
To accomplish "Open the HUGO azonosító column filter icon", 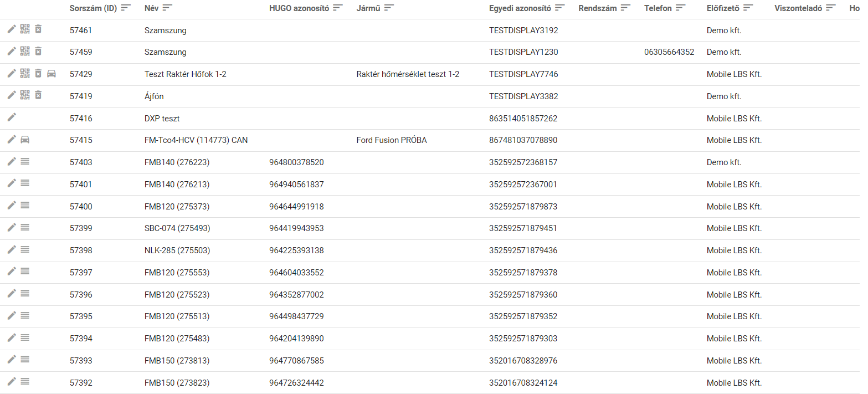I will click(x=338, y=8).
